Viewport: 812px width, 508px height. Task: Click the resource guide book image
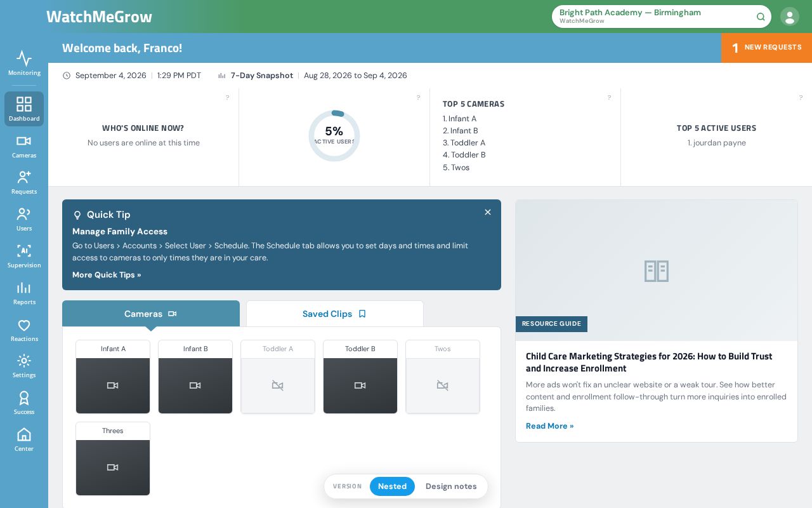657,271
